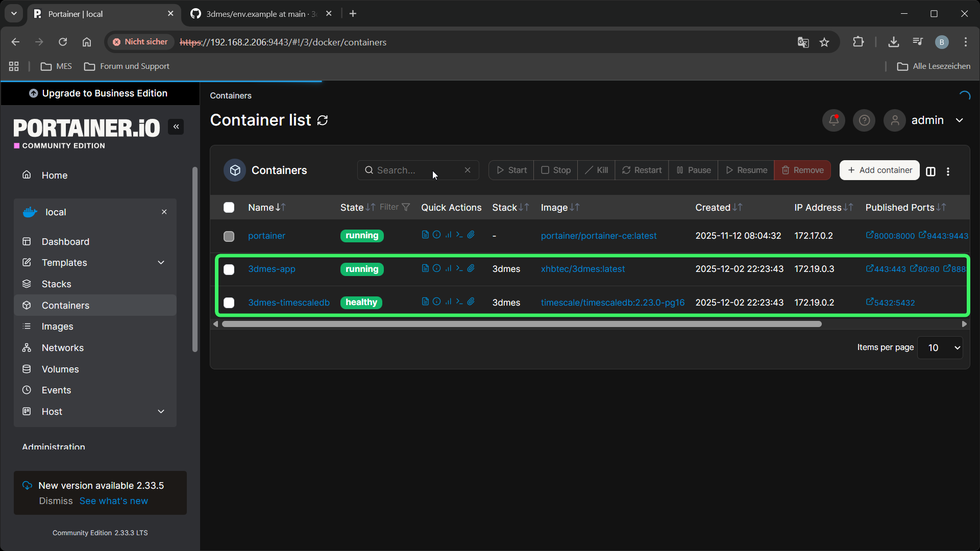Screen dimensions: 980x551
Task: Open the See what's new link
Action: (x=113, y=501)
